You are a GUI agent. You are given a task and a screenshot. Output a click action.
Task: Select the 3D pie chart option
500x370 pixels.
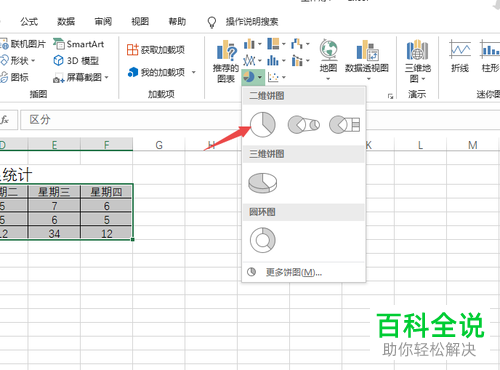click(263, 183)
